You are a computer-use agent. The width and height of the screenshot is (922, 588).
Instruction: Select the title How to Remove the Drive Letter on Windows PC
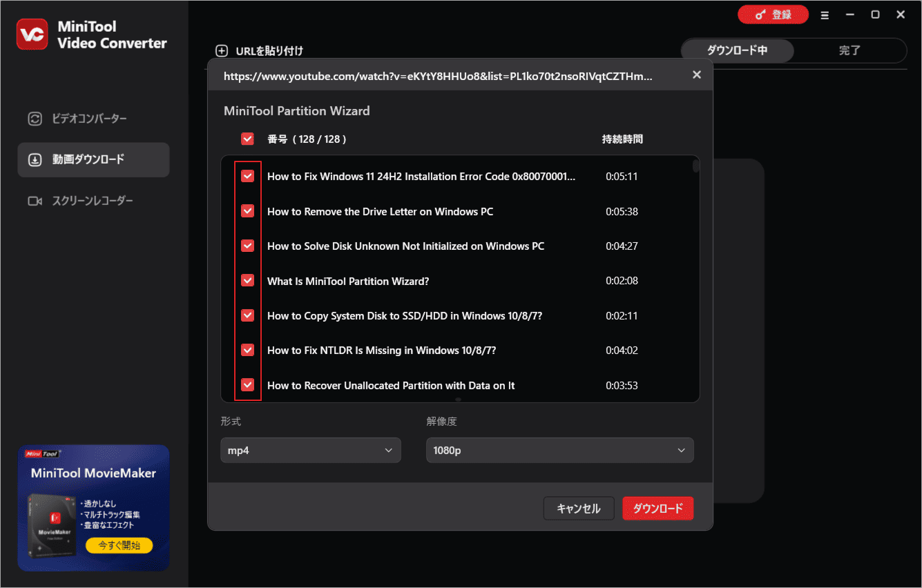click(x=381, y=211)
